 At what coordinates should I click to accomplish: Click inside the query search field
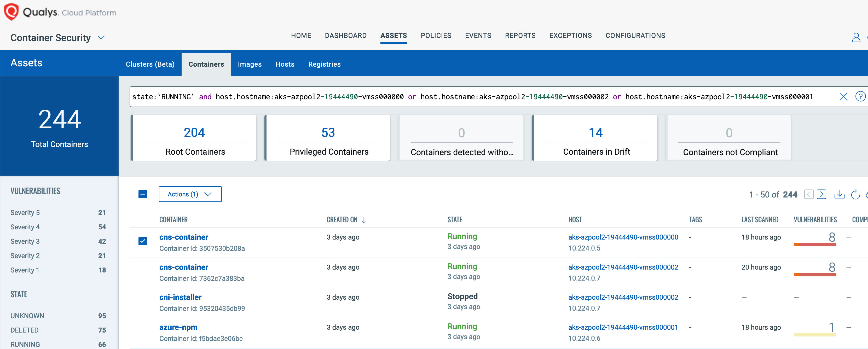point(472,97)
